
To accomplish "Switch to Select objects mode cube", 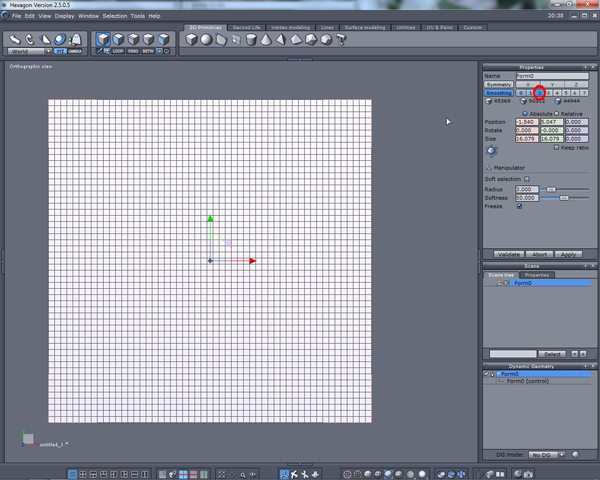I will pyautogui.click(x=103, y=39).
